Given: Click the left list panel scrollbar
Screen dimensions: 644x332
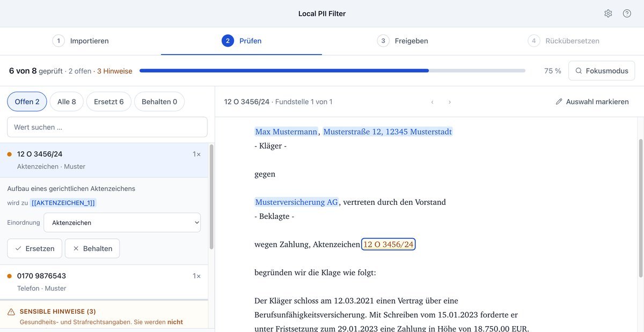Looking at the screenshot, I should click(211, 196).
